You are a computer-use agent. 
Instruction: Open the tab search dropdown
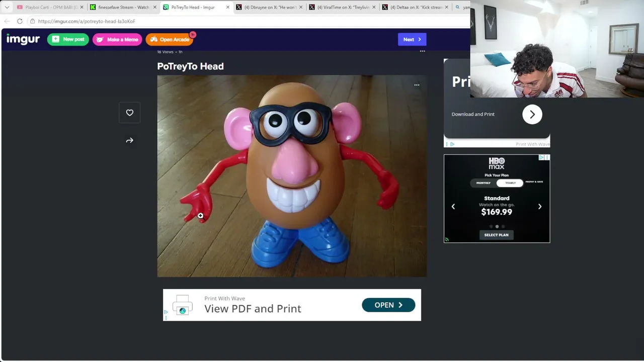[7, 7]
